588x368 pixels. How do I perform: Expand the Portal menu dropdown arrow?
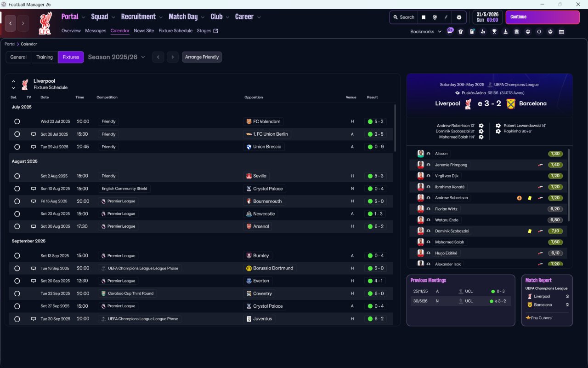83,17
